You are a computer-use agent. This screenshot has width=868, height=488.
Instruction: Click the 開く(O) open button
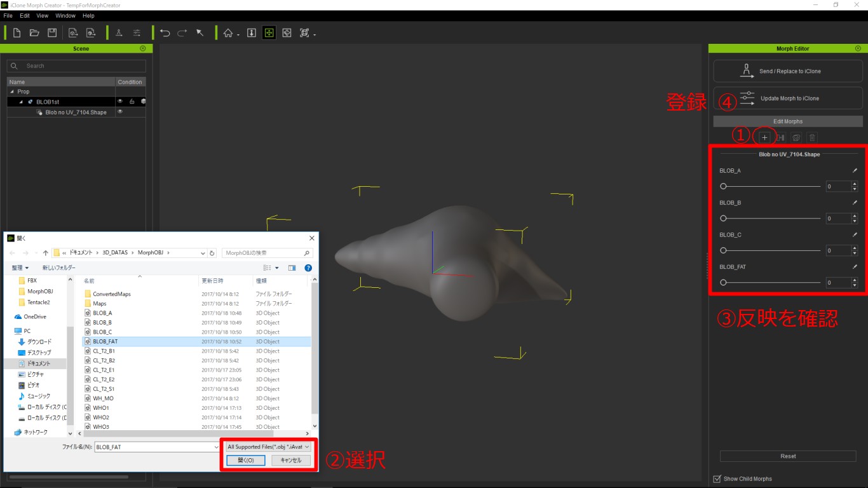coord(246,460)
